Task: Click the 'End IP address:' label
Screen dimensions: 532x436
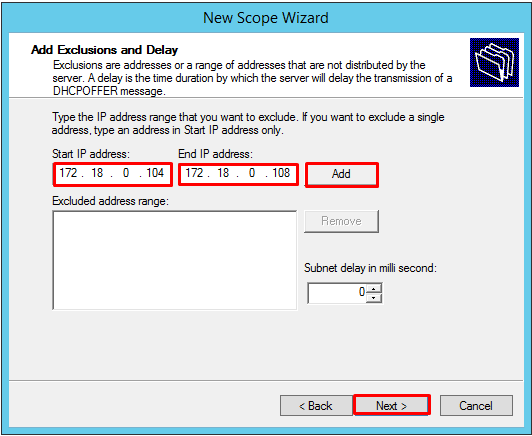Action: click(215, 154)
